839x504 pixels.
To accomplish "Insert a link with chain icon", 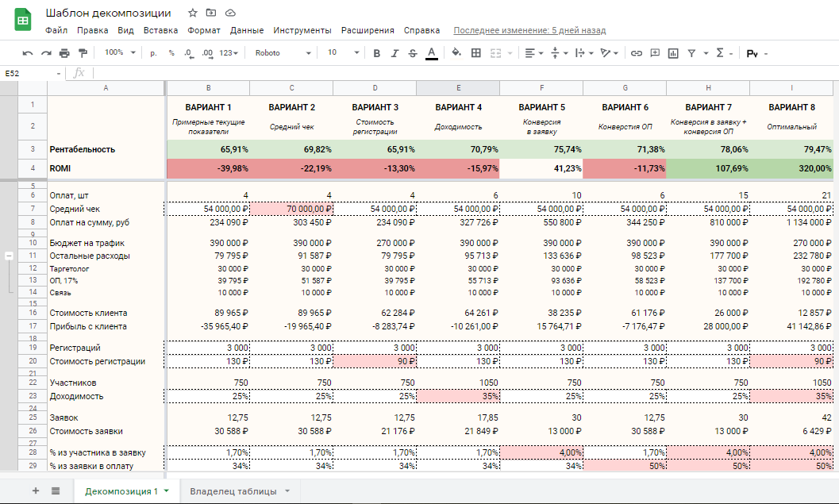I will point(637,53).
